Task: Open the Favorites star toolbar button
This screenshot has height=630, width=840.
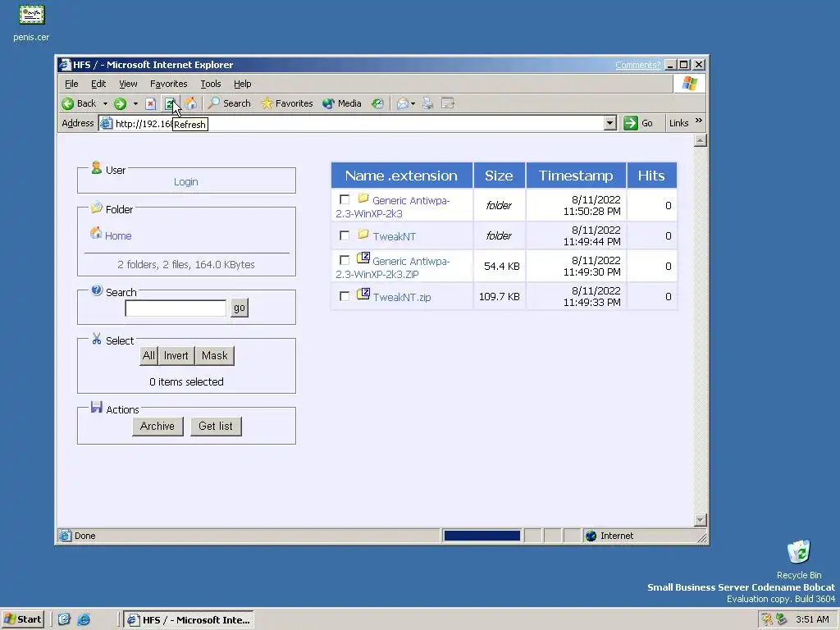Action: [x=286, y=103]
